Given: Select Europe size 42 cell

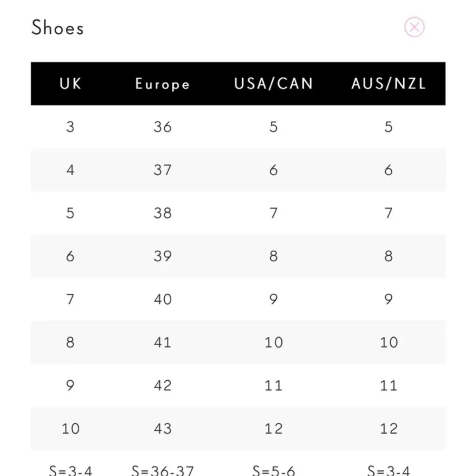Looking at the screenshot, I should (162, 385).
